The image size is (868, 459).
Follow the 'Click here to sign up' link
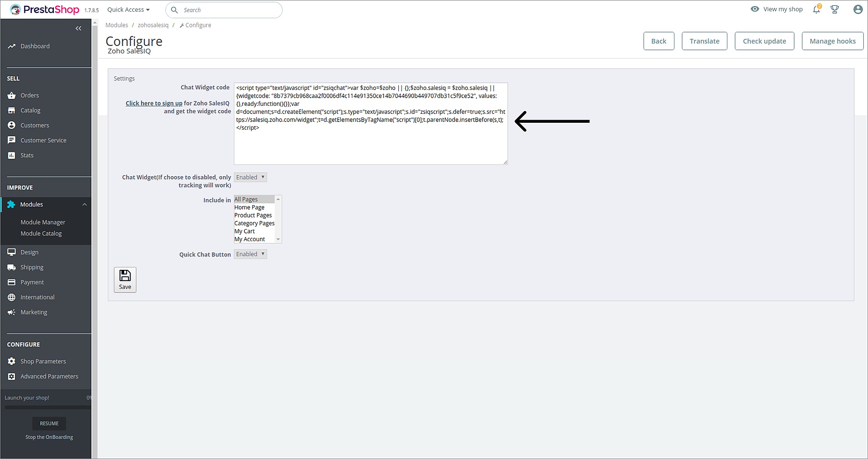tap(154, 103)
